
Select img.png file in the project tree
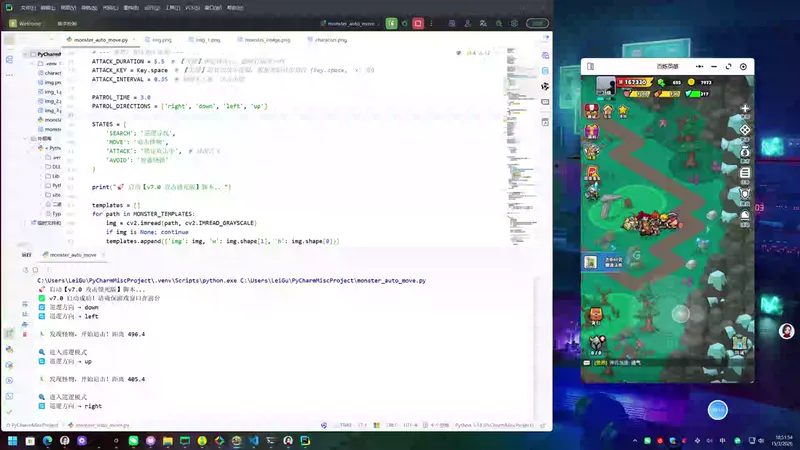pos(52,82)
